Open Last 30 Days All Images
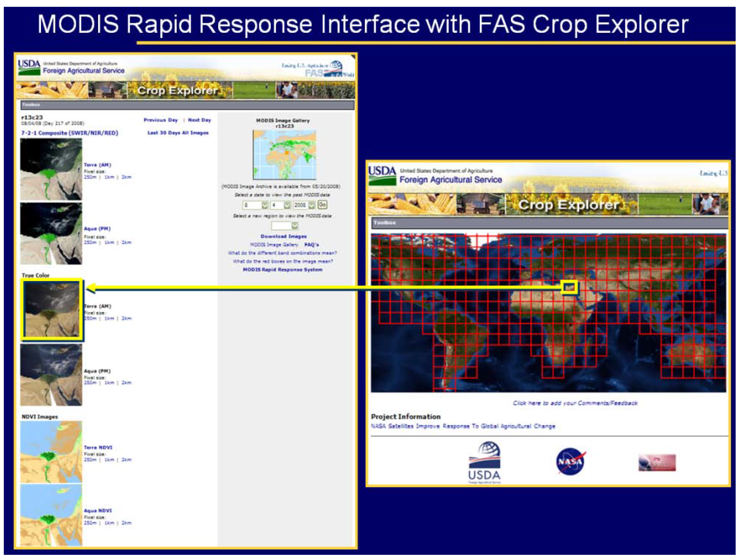 [x=178, y=133]
